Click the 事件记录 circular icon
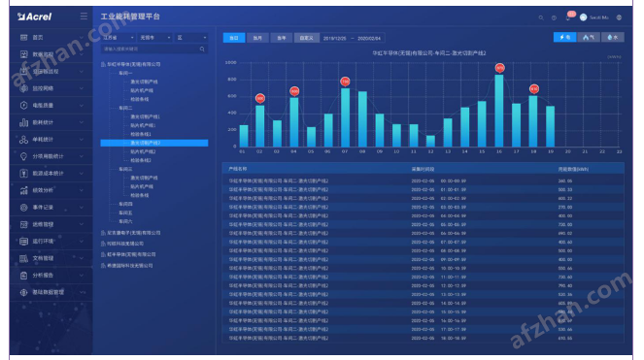The image size is (644, 360). pyautogui.click(x=24, y=208)
